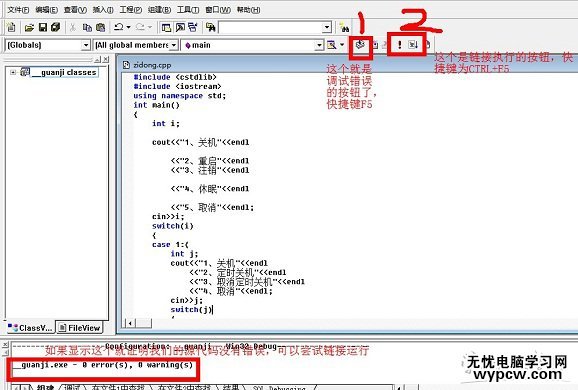Click the Redo arrow icon
The image size is (578, 390).
(x=140, y=27)
